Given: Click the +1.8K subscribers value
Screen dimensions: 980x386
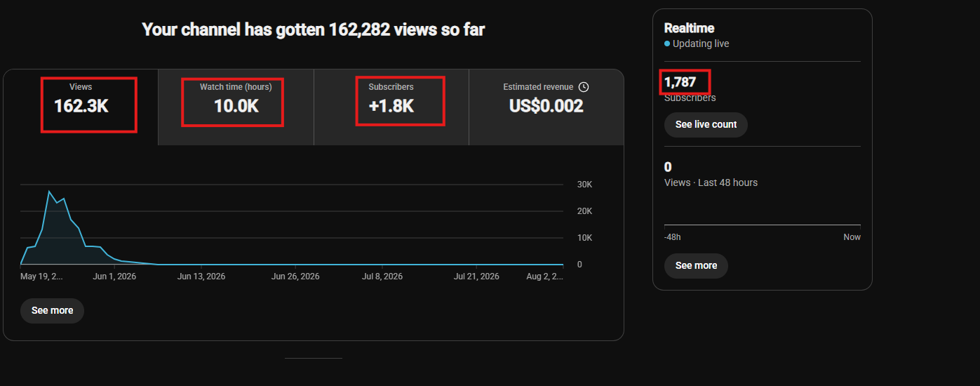Looking at the screenshot, I should [x=391, y=106].
